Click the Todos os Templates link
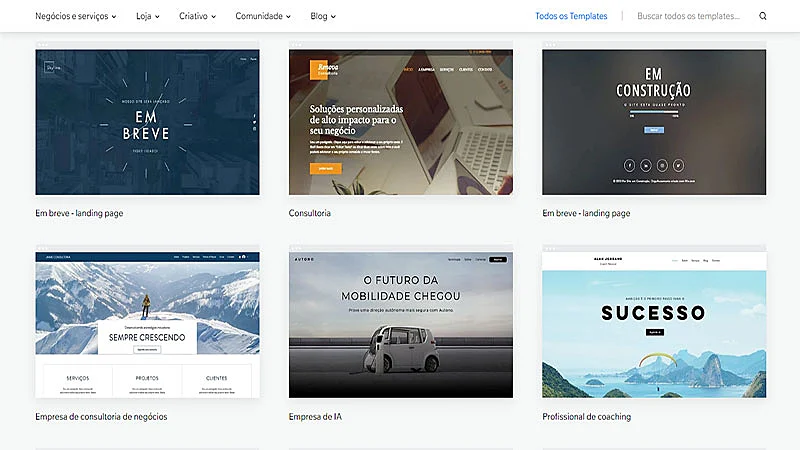800x450 pixels. [x=571, y=16]
